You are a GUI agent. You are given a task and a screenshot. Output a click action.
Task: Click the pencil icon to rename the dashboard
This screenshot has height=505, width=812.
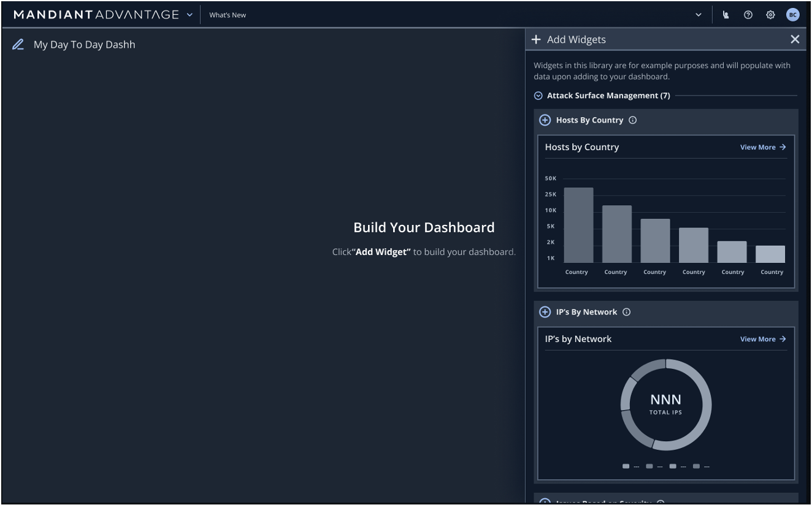18,44
